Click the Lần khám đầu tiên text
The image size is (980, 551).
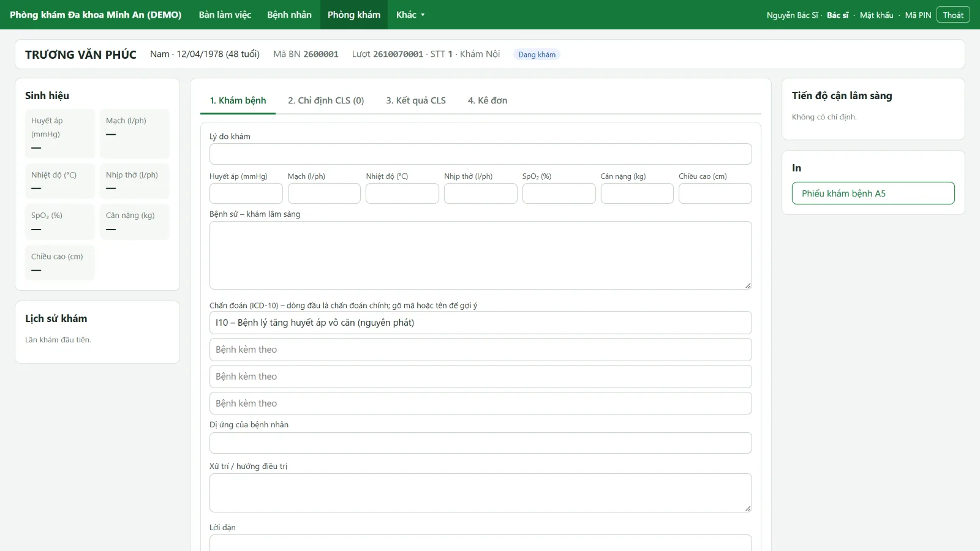pos(58,340)
